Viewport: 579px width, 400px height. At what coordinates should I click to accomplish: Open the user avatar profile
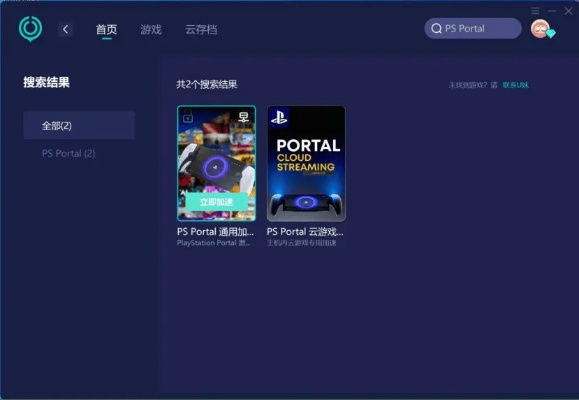[540, 29]
